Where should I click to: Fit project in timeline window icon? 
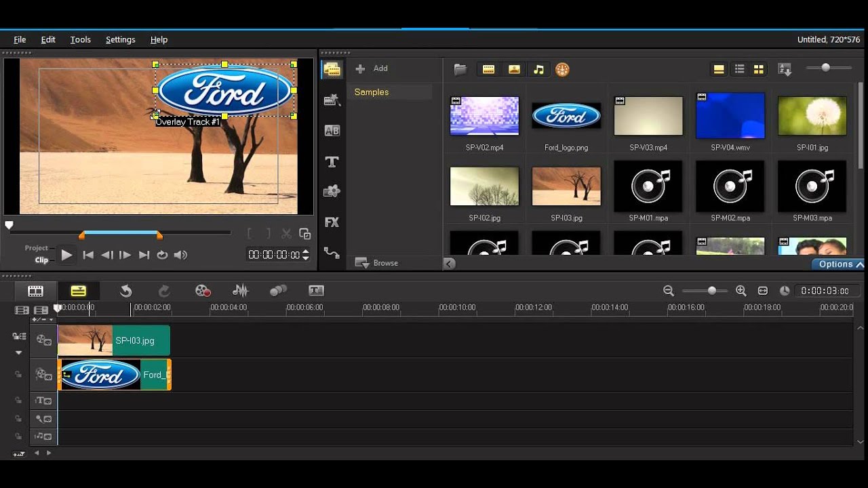pyautogui.click(x=763, y=291)
